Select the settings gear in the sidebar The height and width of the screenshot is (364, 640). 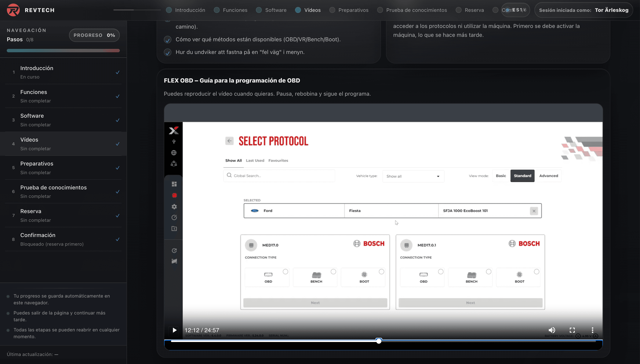tap(174, 207)
